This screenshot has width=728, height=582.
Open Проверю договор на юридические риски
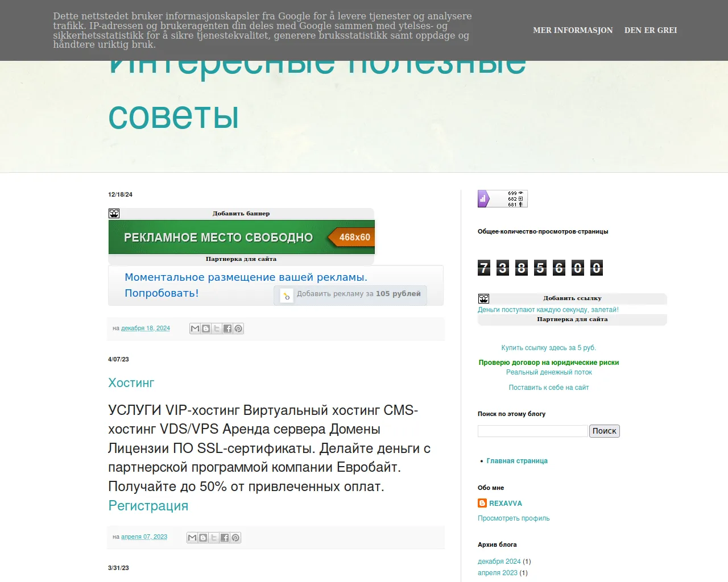549,363
